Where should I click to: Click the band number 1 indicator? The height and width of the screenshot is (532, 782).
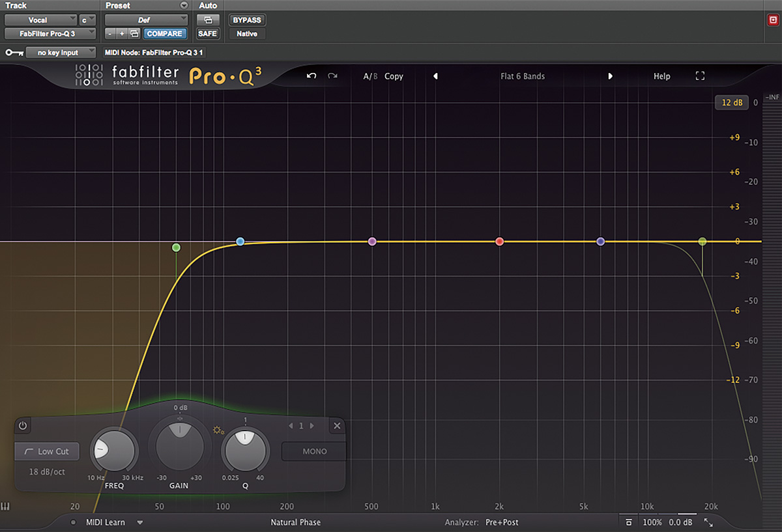(301, 426)
